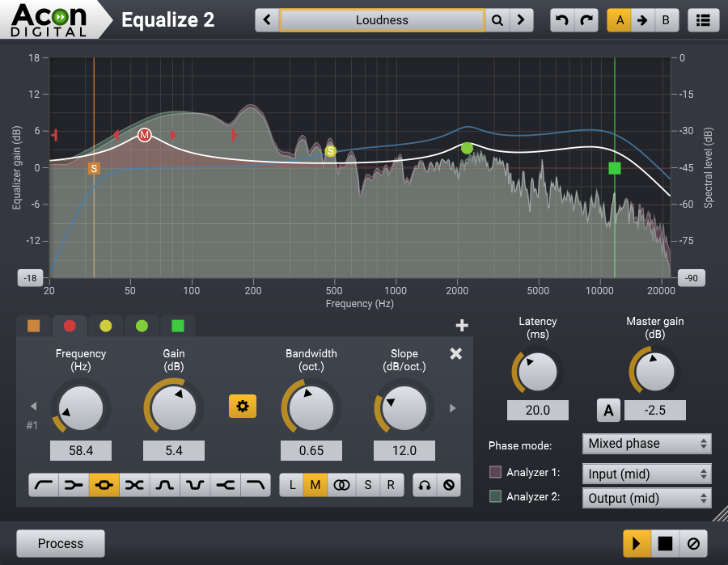Open the Loudness preset name dropdown

point(382,20)
